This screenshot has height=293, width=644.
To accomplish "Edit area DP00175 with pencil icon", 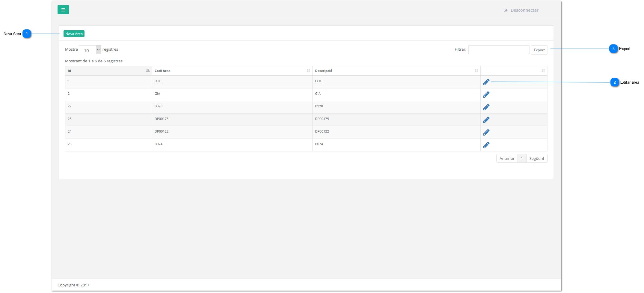I will tap(486, 120).
